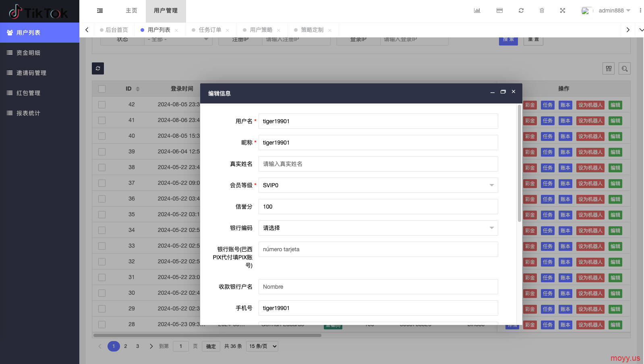Viewport: 644px width, 364px height.
Task: Sort table by ID column arrows
Action: pos(138,89)
